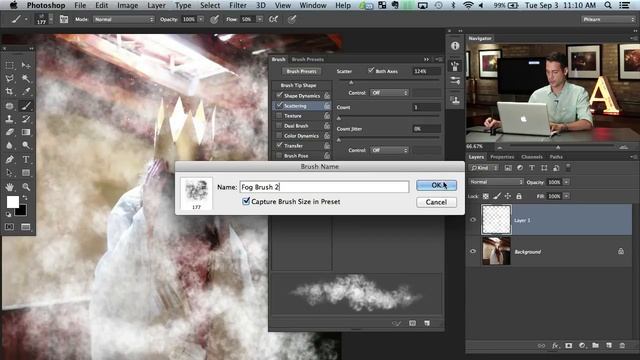Image resolution: width=640 pixels, height=360 pixels.
Task: Click the Brush Presets button
Action: pyautogui.click(x=302, y=71)
